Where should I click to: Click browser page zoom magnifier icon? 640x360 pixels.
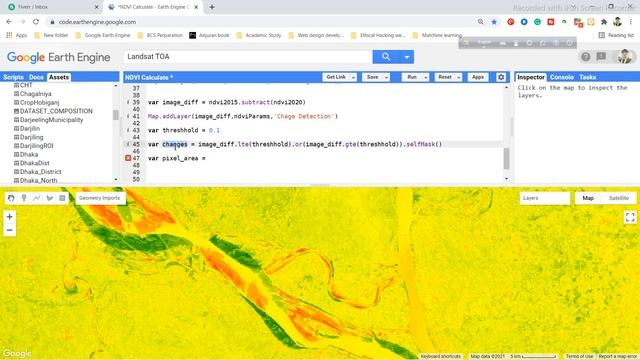(x=481, y=22)
